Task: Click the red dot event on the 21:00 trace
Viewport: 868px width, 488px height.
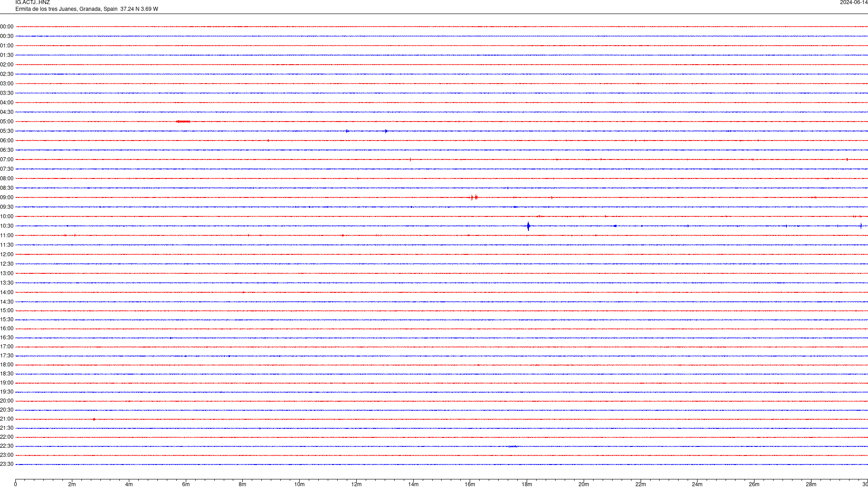Action: (x=94, y=419)
